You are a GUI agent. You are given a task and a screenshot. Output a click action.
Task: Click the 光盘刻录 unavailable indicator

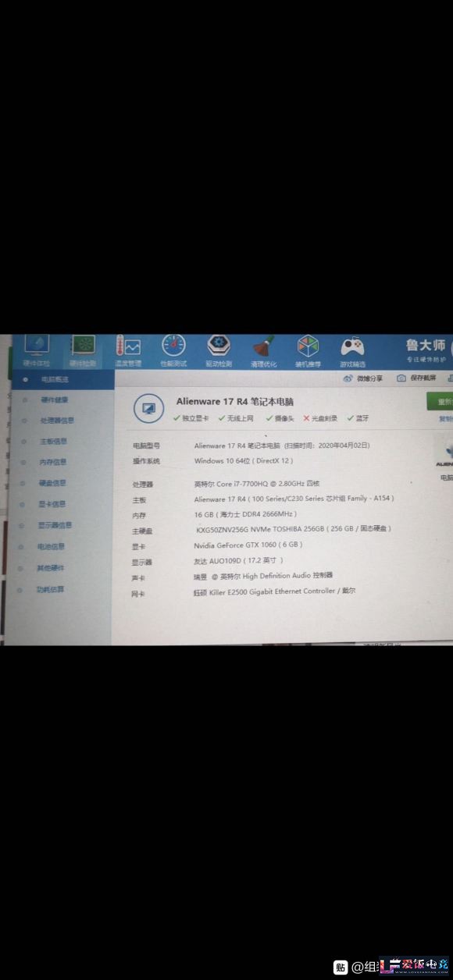click(321, 418)
